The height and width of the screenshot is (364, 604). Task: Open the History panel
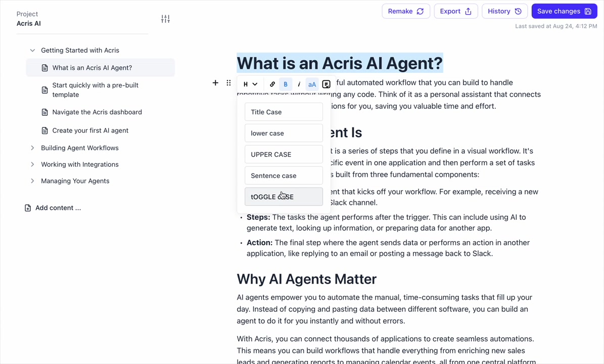504,11
